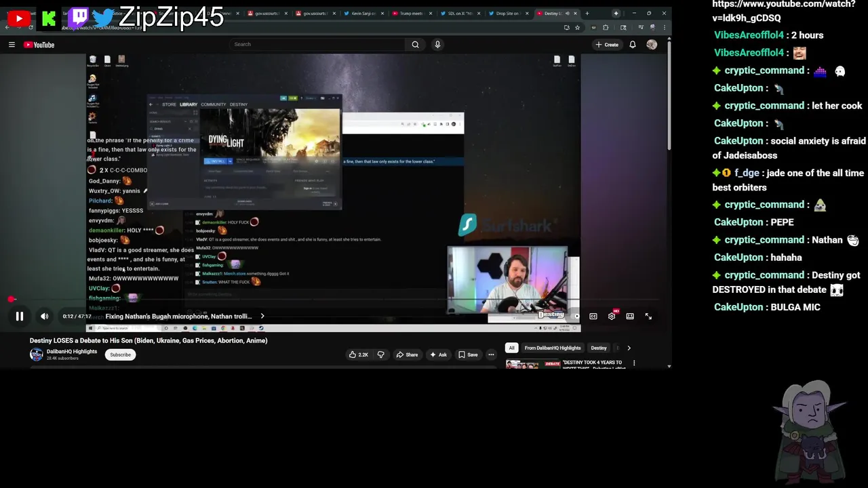Switch to the first gov.uscourts browser tab
Screen dimensions: 868x488
pyautogui.click(x=267, y=13)
